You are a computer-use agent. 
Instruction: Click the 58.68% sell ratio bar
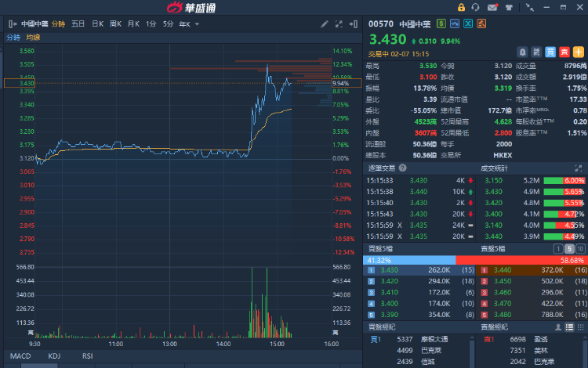521,260
